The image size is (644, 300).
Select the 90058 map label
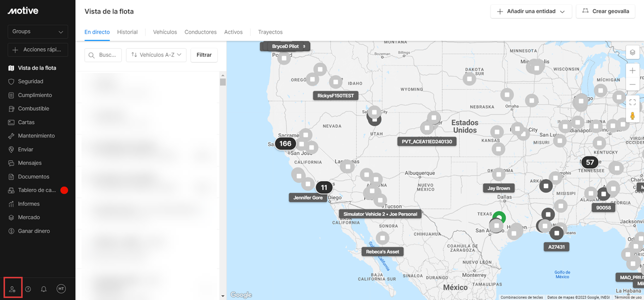604,207
